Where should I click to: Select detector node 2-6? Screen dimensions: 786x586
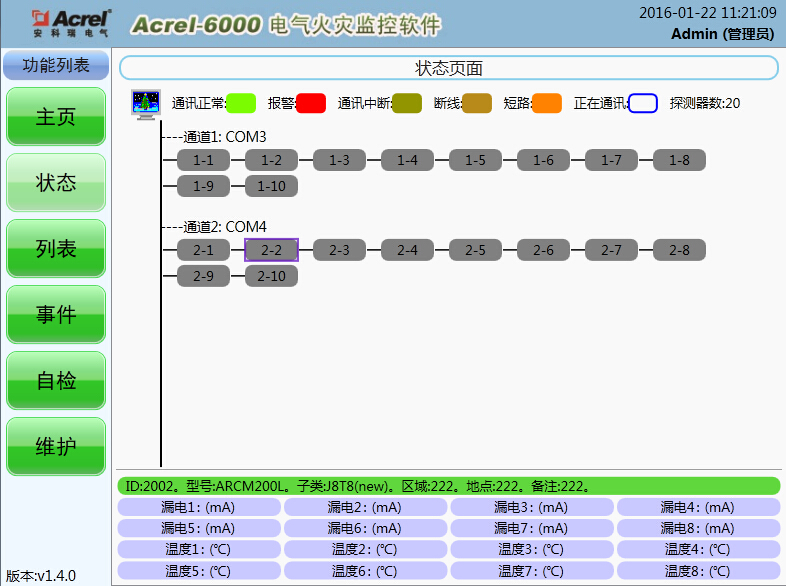tap(543, 250)
